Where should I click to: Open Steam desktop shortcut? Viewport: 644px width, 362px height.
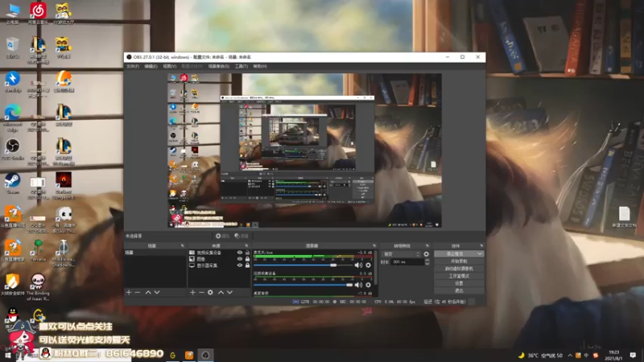(13, 183)
